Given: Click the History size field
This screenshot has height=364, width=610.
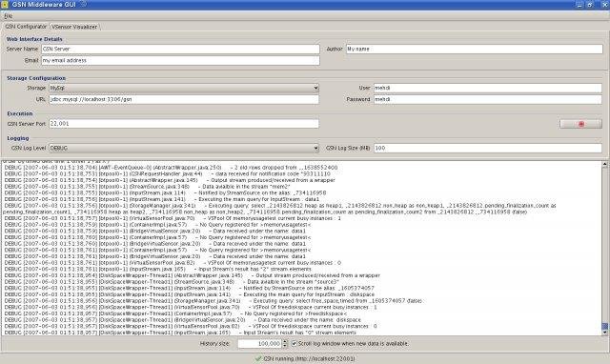Looking at the screenshot, I should (x=260, y=344).
